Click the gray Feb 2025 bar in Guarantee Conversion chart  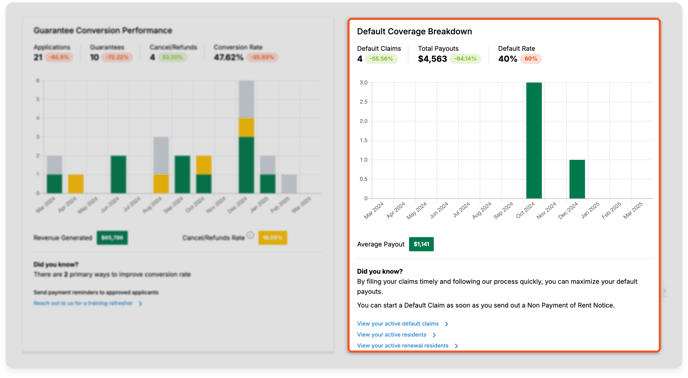click(289, 184)
